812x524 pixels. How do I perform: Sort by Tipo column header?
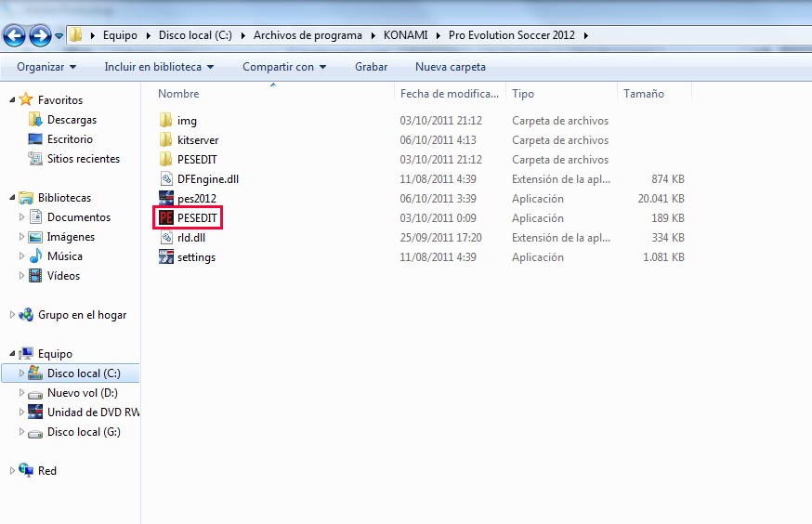coord(522,94)
